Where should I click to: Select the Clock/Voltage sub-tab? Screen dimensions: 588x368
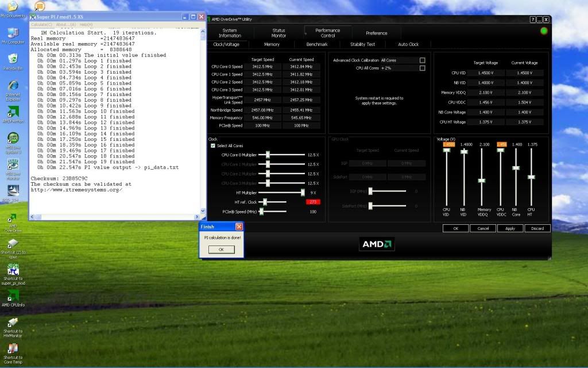[226, 44]
